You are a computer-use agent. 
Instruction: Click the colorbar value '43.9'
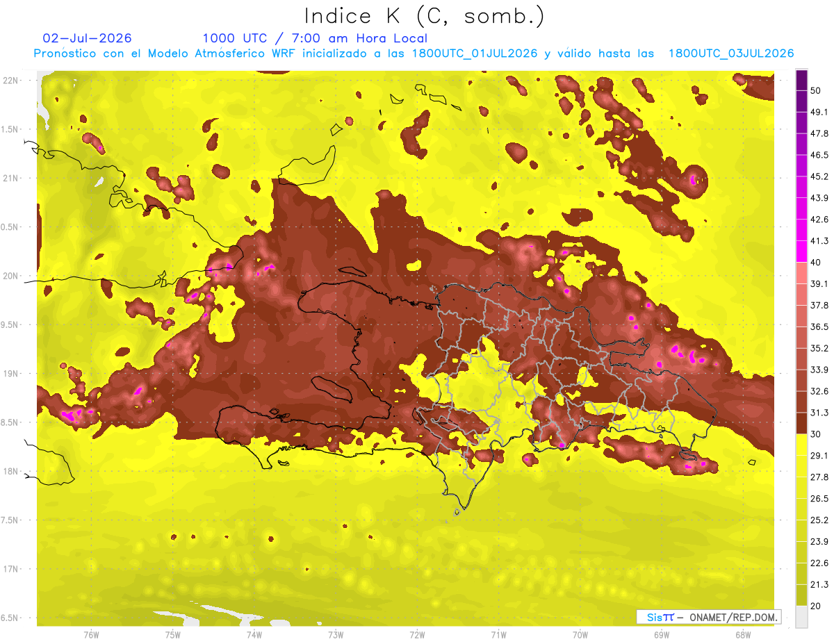(819, 198)
